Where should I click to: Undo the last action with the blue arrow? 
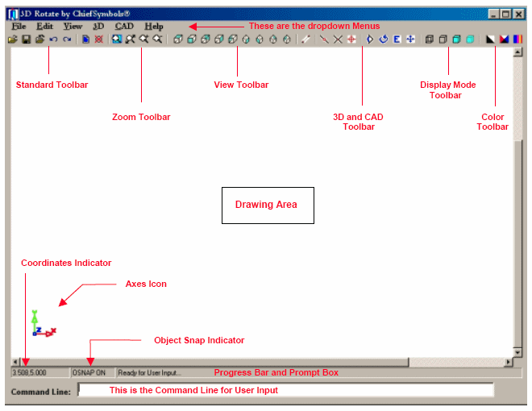[53, 39]
